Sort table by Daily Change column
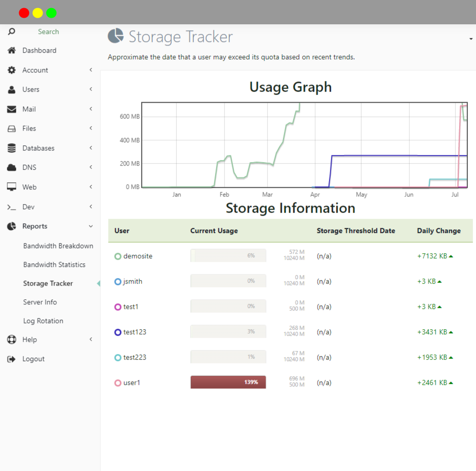The image size is (476, 471). [439, 231]
